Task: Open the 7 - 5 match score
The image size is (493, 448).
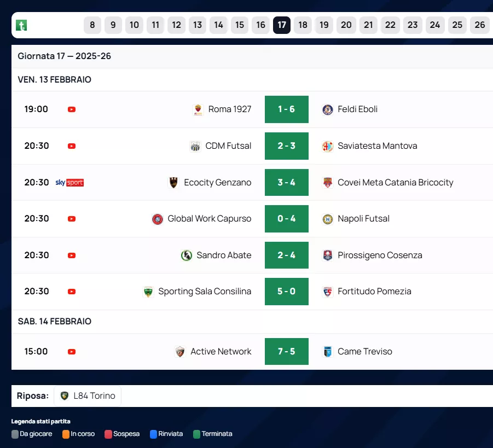Action: 286,352
